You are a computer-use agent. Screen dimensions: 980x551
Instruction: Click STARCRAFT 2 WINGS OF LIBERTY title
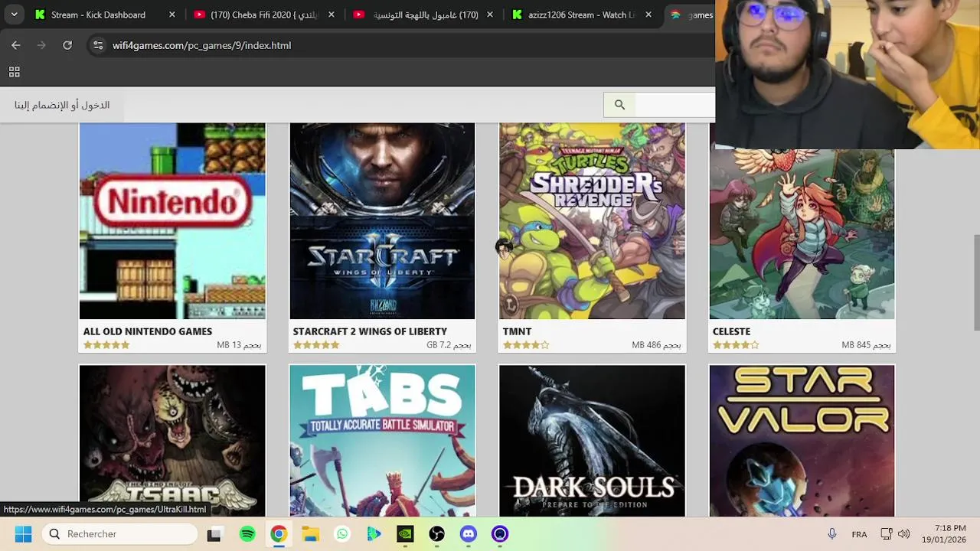(x=370, y=331)
